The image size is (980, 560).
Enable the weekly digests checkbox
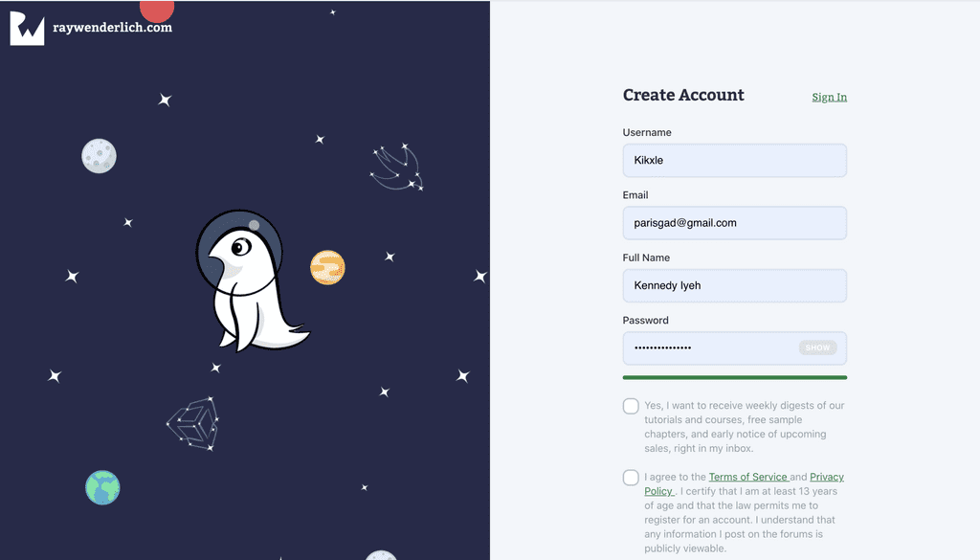click(631, 406)
